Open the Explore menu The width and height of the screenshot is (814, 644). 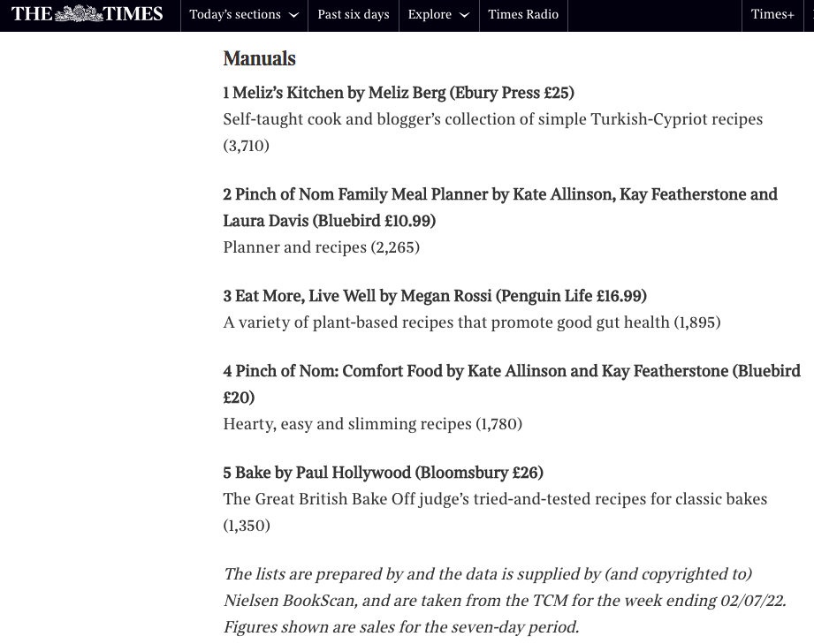(x=438, y=14)
